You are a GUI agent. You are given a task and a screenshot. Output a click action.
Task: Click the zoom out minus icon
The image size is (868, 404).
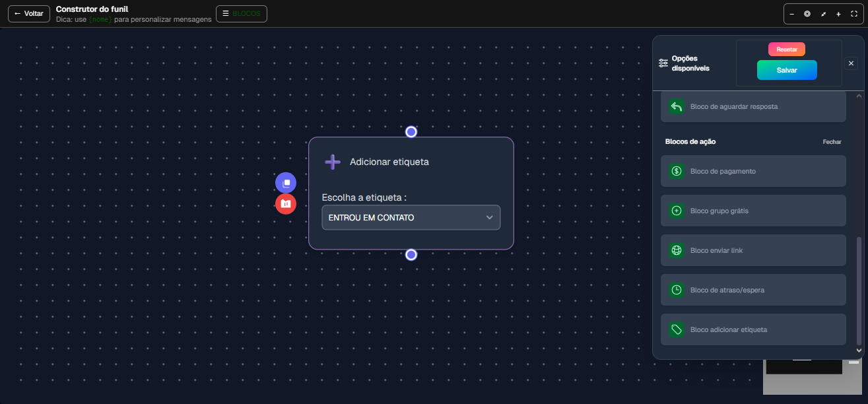point(792,14)
